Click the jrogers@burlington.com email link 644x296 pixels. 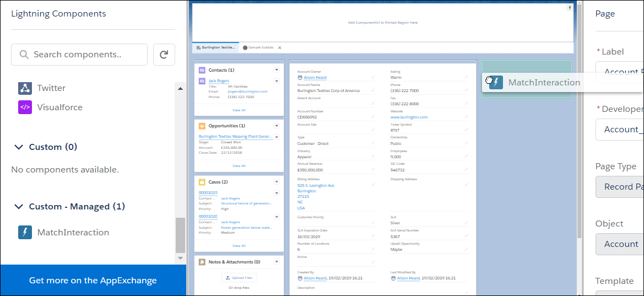pyautogui.click(x=248, y=92)
